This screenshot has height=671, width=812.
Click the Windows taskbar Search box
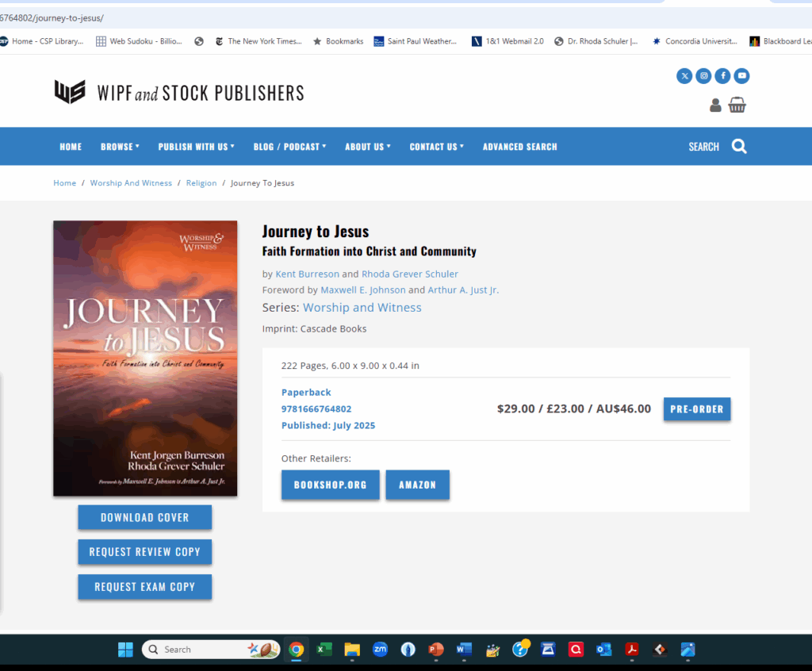(211, 650)
